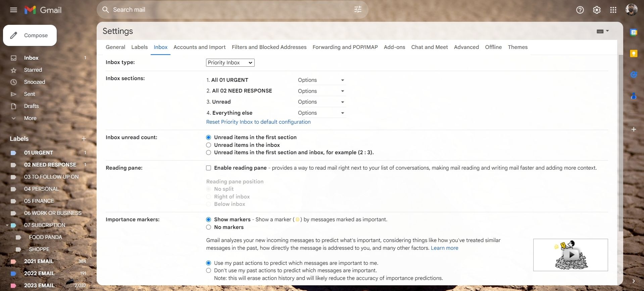The image size is (644, 291).
Task: Open the 02 NEED RESPONSE label
Action: coord(50,165)
